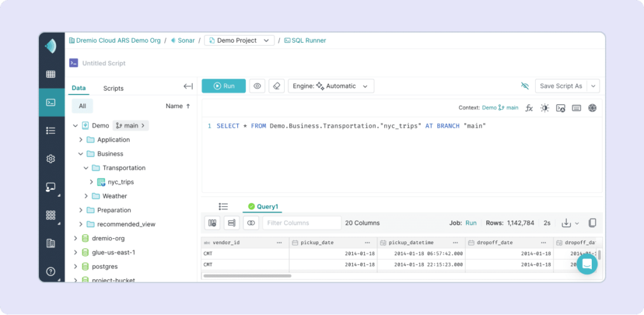Open Dremio Cloud ARS Demo Org breadcrumb
Image resolution: width=644 pixels, height=315 pixels.
114,40
